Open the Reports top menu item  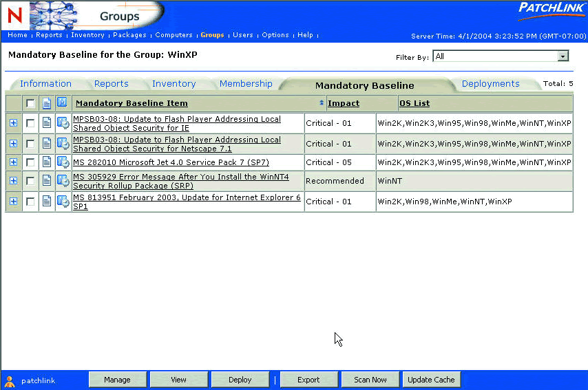[49, 35]
